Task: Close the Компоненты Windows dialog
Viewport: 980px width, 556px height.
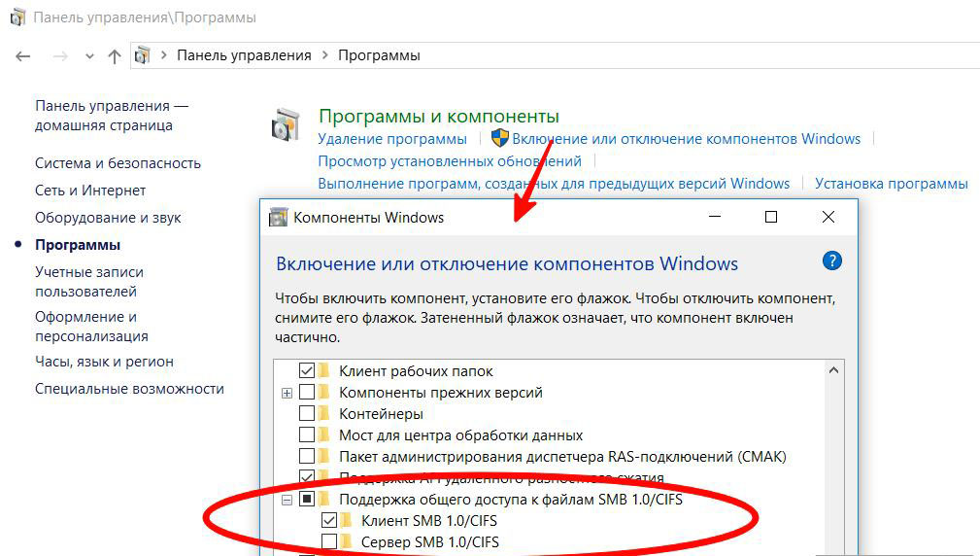Action: pos(828,217)
